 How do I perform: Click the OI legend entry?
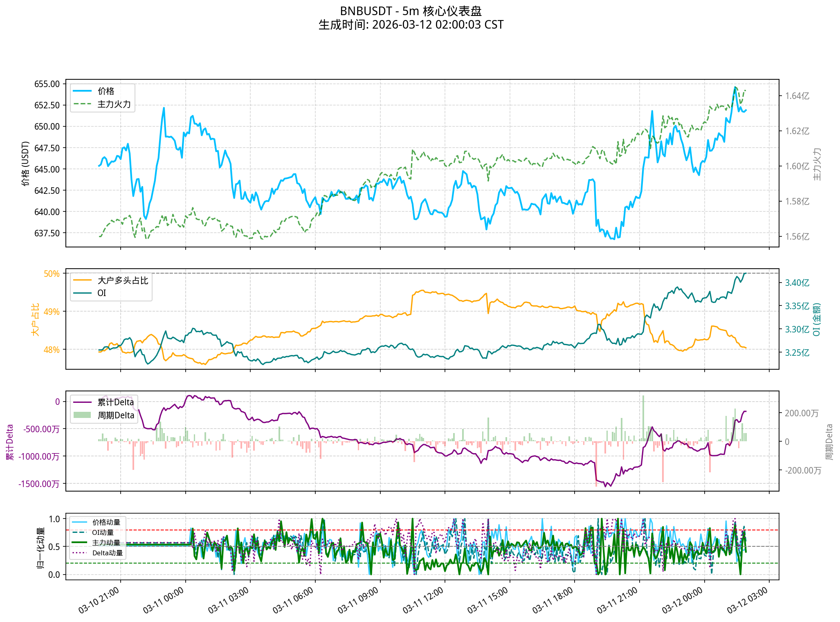[101, 293]
